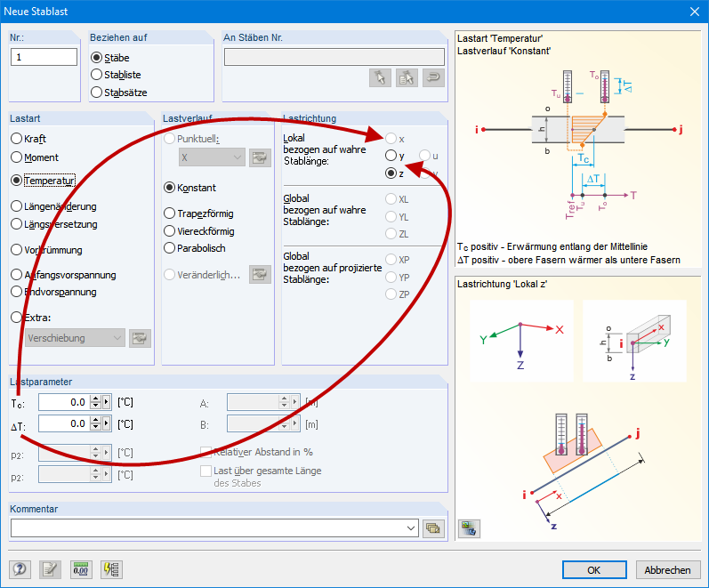This screenshot has width=709, height=588.
Task: Increase the ΔT value with spinner
Action: coord(95,420)
